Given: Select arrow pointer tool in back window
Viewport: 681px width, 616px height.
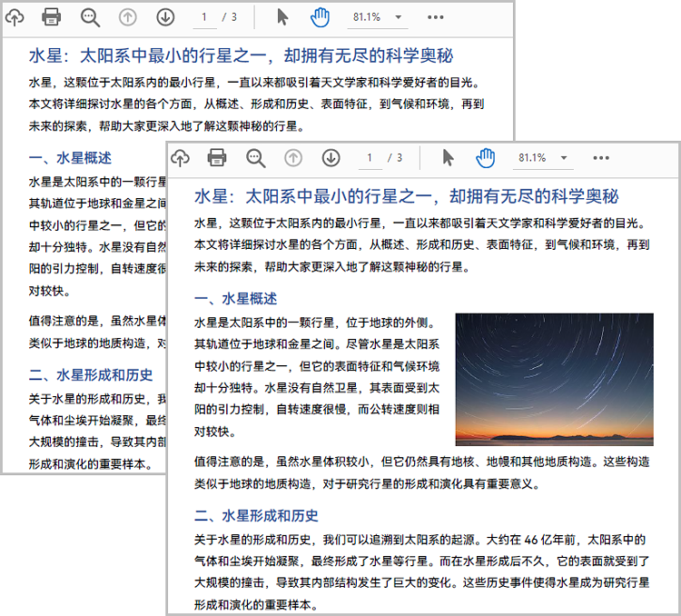Looking at the screenshot, I should tap(282, 17).
